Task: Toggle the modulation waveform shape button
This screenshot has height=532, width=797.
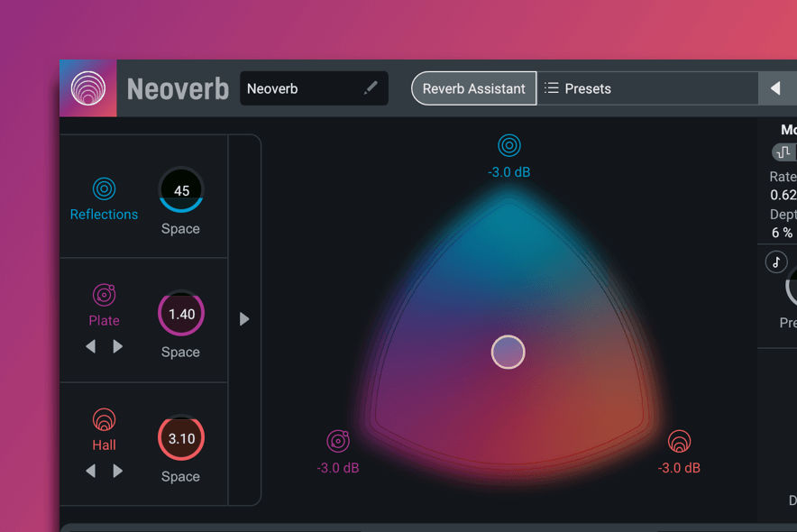Action: pyautogui.click(x=783, y=151)
